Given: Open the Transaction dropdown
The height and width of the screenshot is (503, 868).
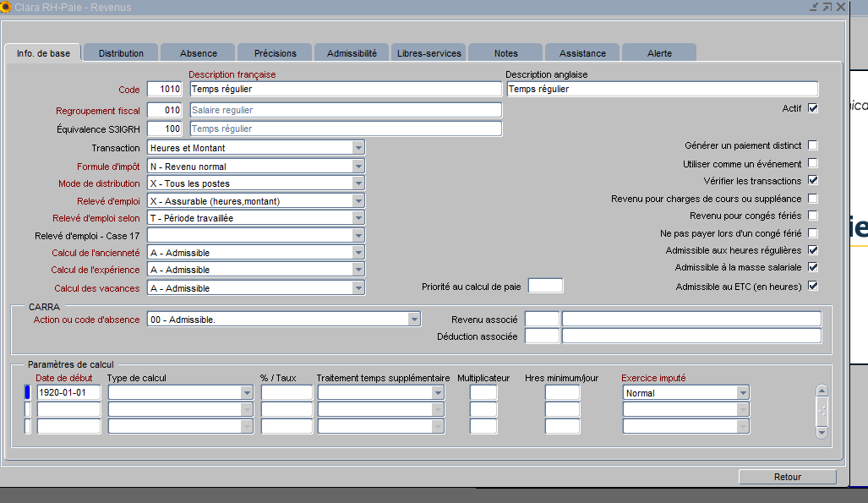Looking at the screenshot, I should click(358, 148).
